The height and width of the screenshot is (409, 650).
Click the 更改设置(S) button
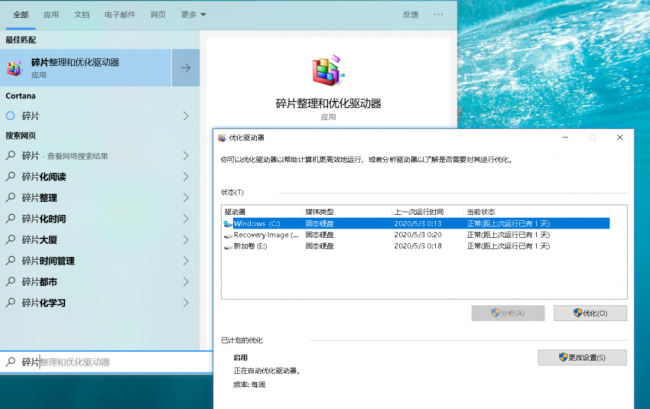(x=582, y=358)
